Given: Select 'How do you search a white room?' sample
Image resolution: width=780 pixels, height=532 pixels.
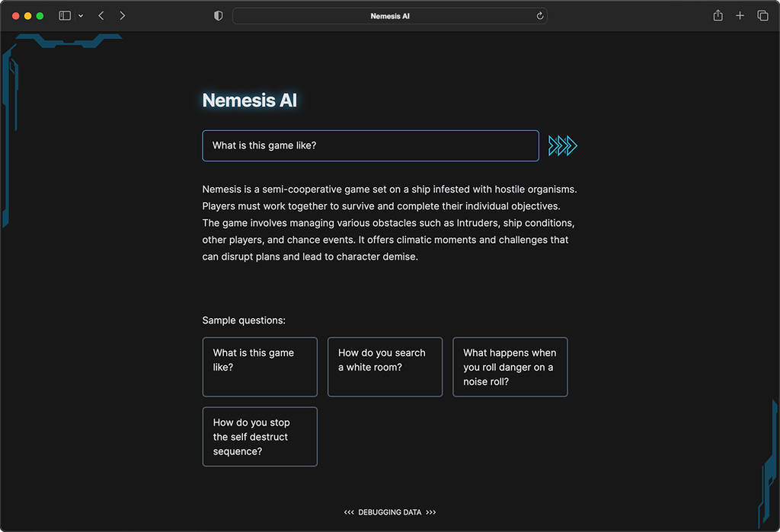Looking at the screenshot, I should (385, 367).
